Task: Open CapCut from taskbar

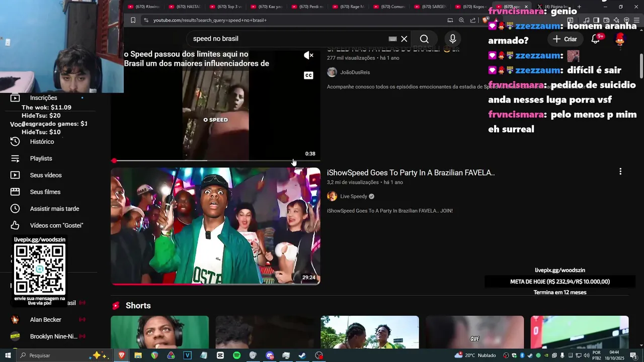Action: pos(220,355)
